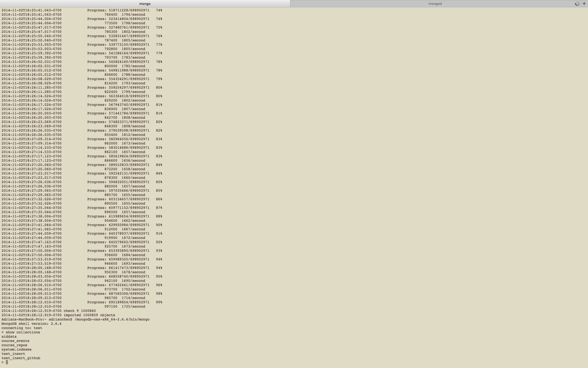Viewport: 588px width, 368px height.
Task: Click the 'check 9 1000860' log line
Action: click(x=80, y=311)
